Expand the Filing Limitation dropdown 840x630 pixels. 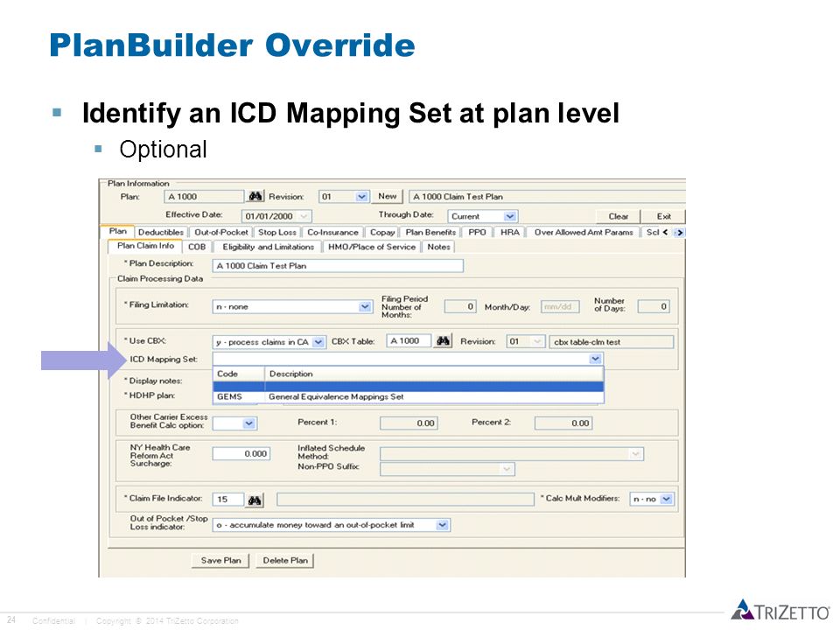[365, 306]
